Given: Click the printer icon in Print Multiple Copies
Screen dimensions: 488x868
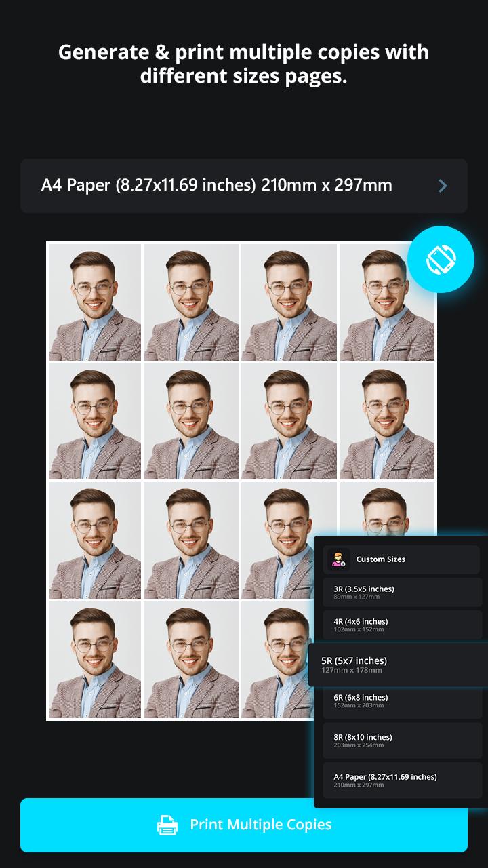Looking at the screenshot, I should click(167, 825).
